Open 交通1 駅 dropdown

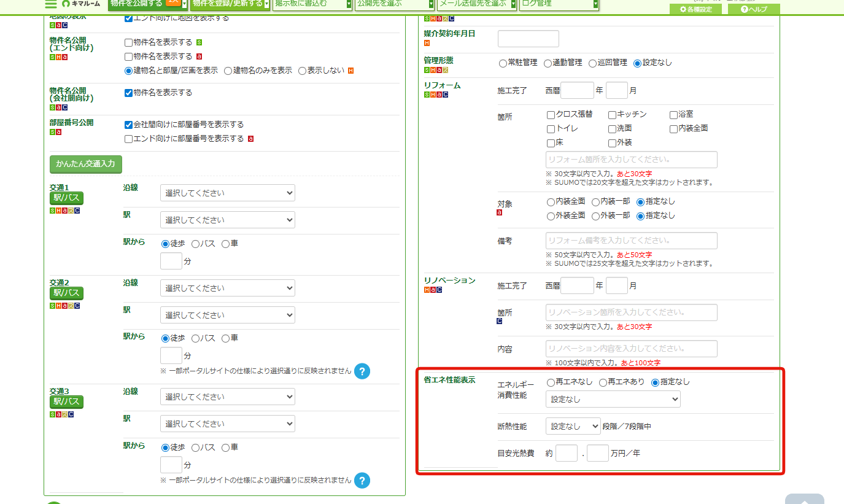[x=228, y=220]
